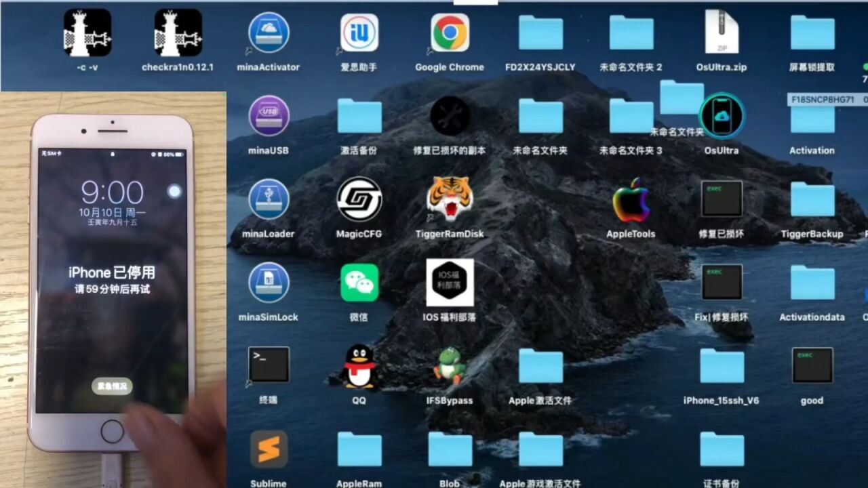
Task: Open 未命名文件夹 3 folder
Action: [x=631, y=116]
